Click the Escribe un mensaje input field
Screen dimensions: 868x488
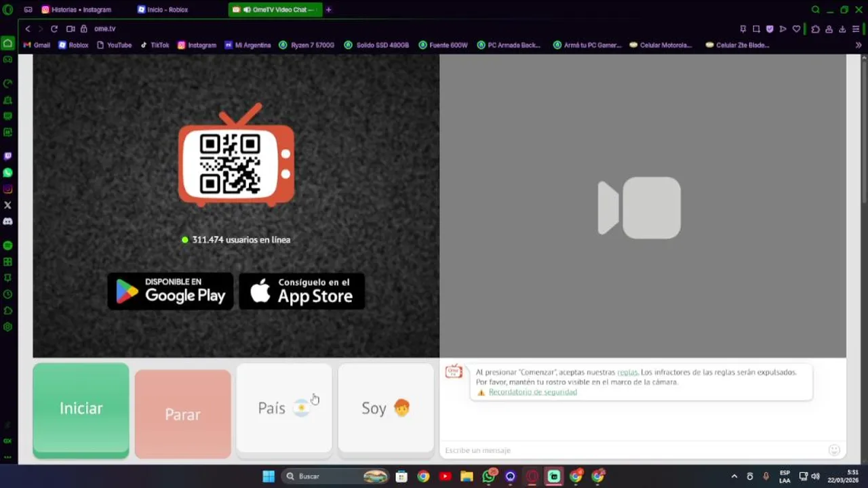632,450
